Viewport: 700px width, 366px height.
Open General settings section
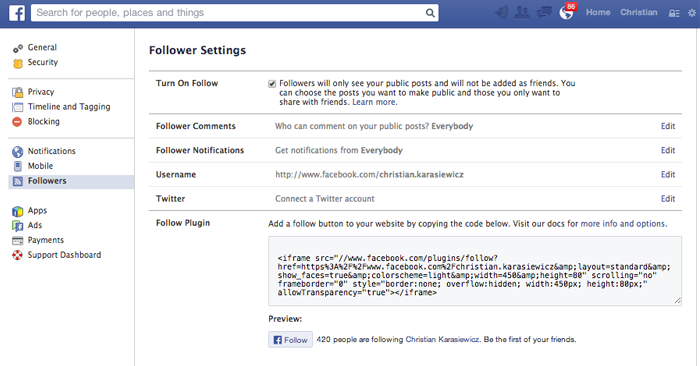42,47
